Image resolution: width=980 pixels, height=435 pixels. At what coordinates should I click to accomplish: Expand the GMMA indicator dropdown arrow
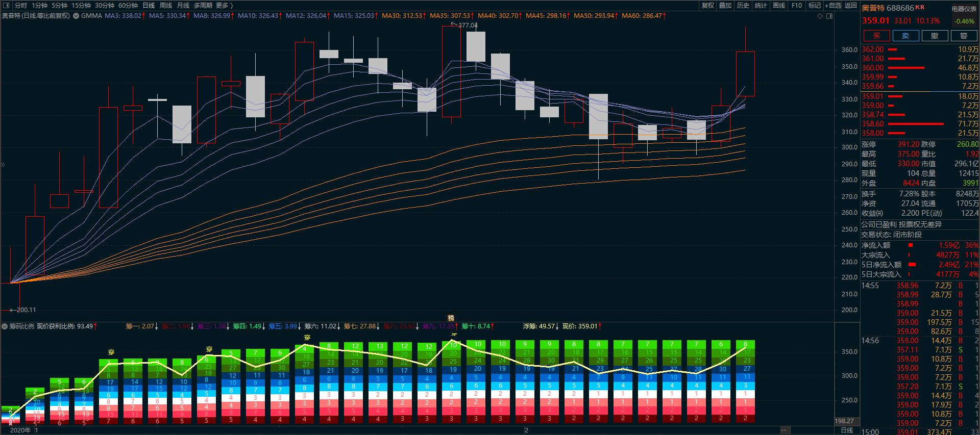coord(76,16)
